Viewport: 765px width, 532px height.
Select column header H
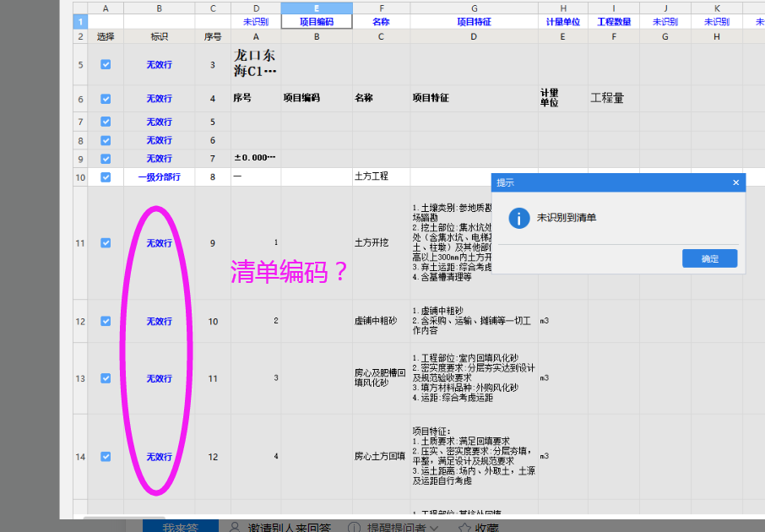pyautogui.click(x=563, y=8)
